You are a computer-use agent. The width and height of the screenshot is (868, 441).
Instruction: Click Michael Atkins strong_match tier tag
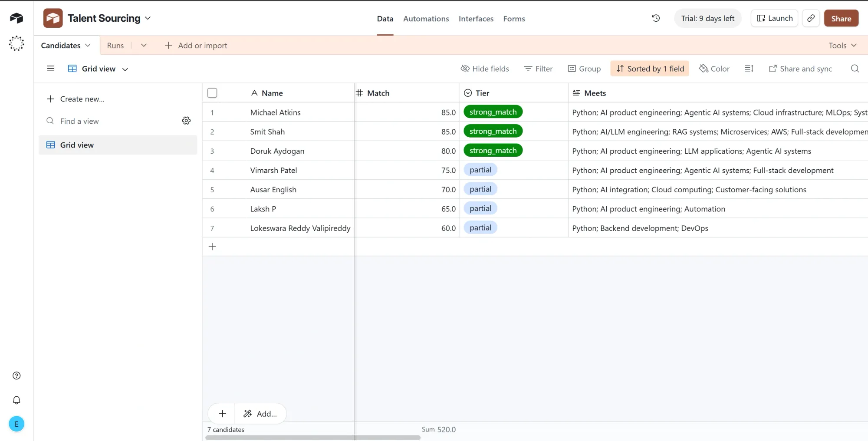(493, 112)
